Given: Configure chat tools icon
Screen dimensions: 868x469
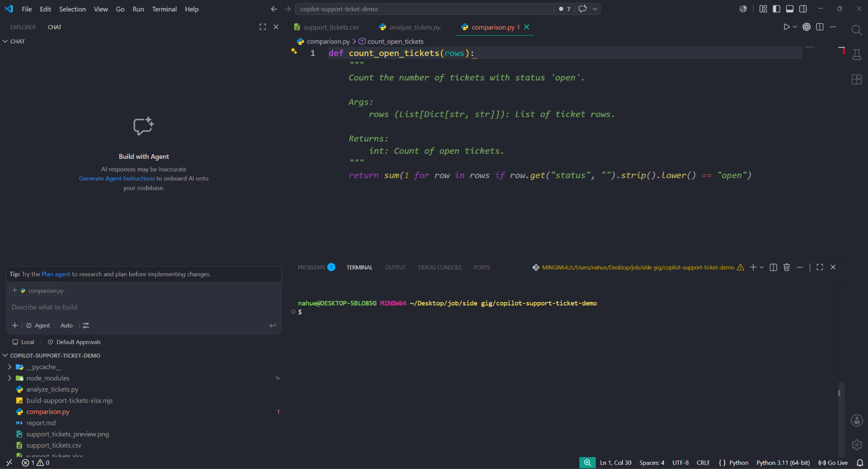Looking at the screenshot, I should [x=86, y=325].
